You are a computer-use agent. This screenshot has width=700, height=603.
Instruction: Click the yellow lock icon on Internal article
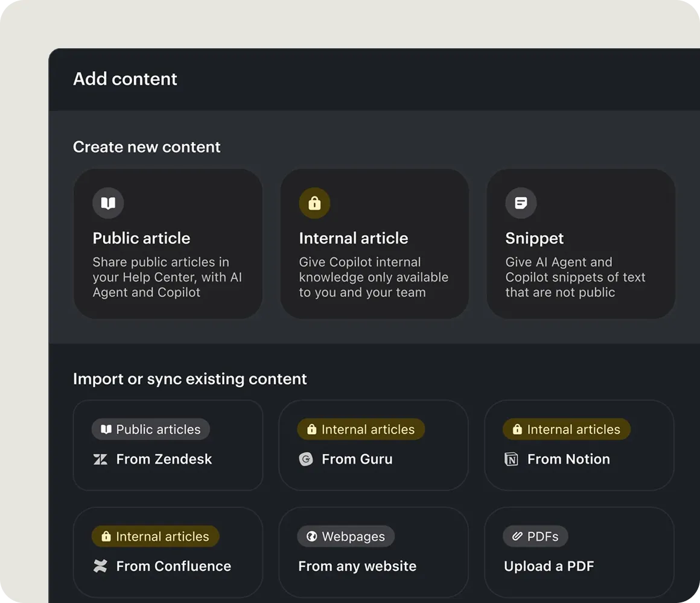point(314,203)
